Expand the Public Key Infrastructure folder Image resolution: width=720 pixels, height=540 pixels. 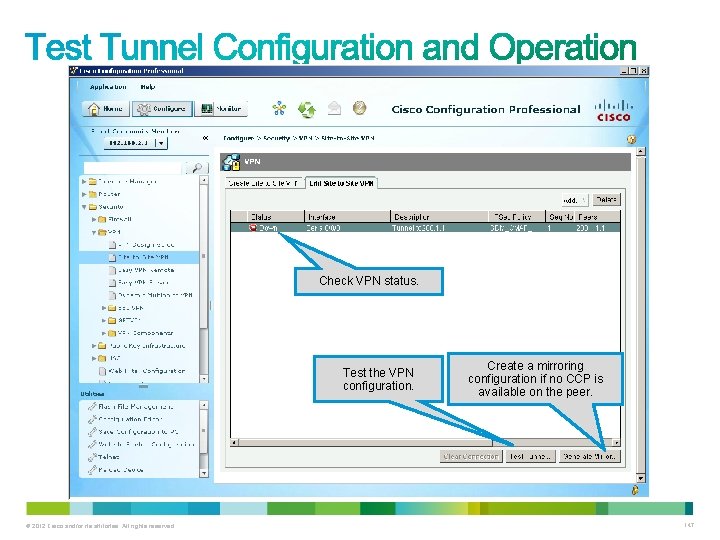pyautogui.click(x=94, y=346)
